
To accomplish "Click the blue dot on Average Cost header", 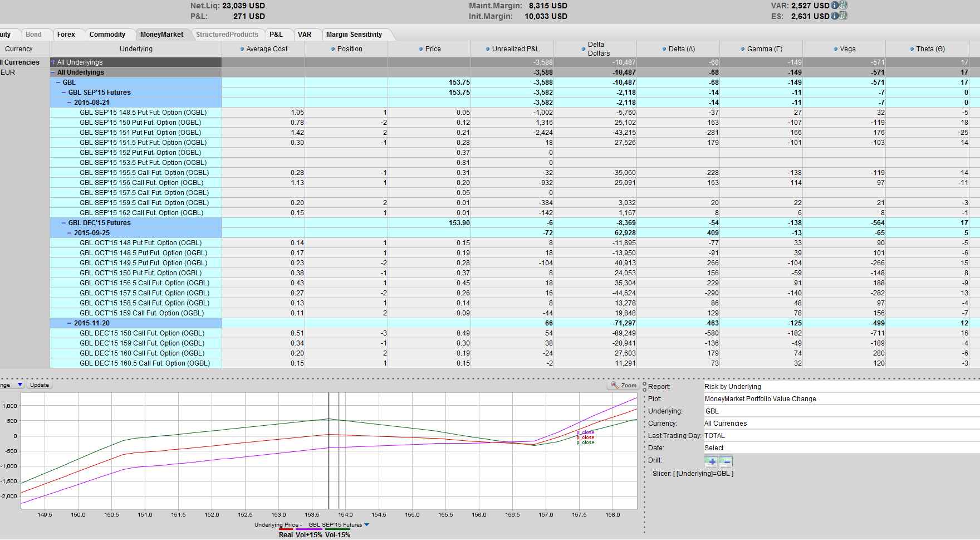I will [x=242, y=49].
